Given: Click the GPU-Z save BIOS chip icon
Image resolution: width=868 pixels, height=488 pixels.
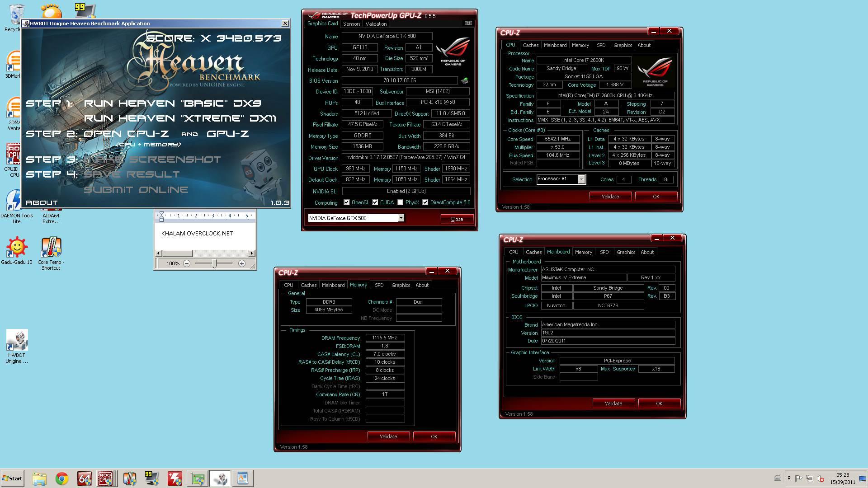Looking at the screenshot, I should [464, 81].
